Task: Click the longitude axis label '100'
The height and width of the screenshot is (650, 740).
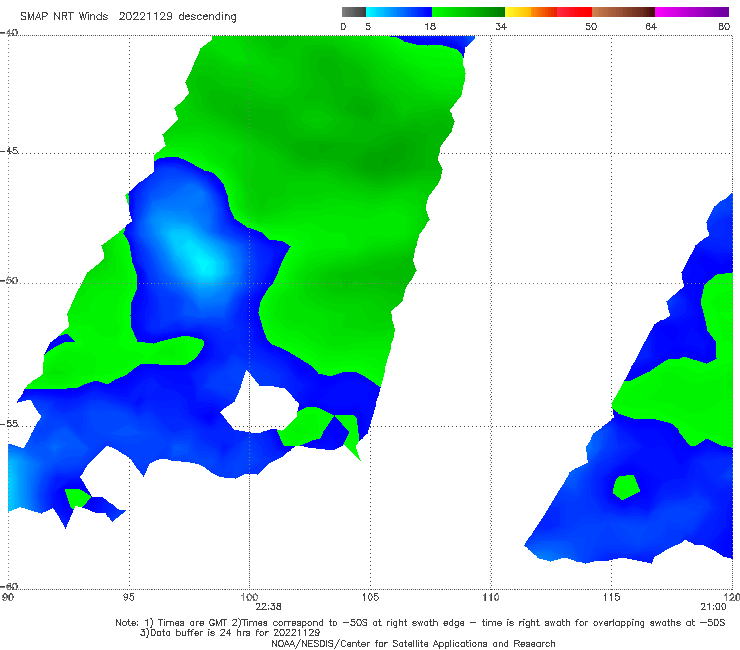Action: 249,597
